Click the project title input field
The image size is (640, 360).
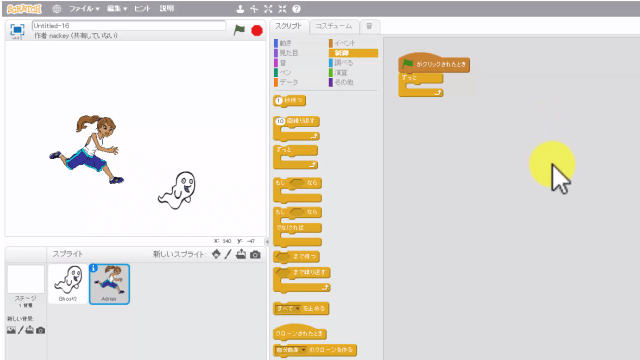[129, 26]
